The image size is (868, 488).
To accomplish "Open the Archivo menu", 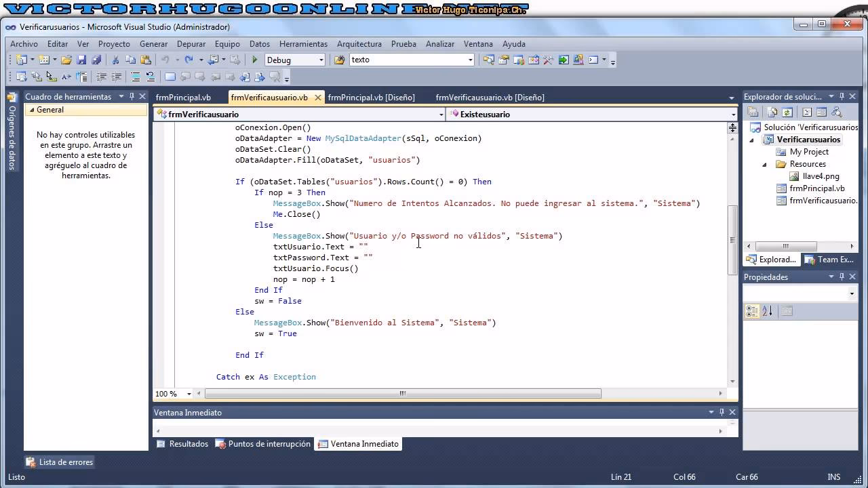I will [x=24, y=43].
